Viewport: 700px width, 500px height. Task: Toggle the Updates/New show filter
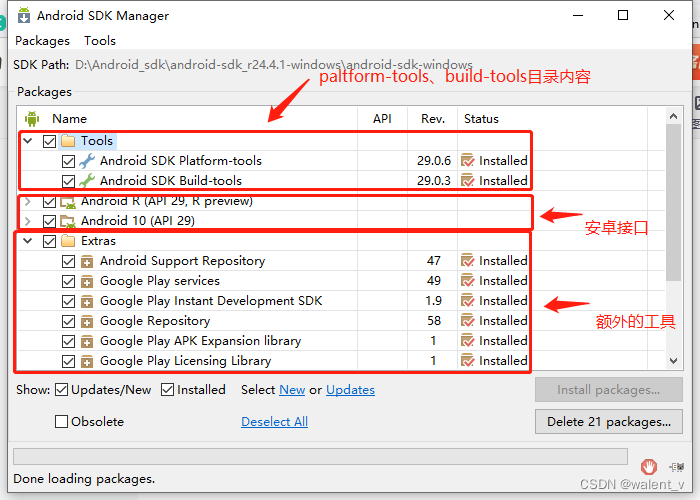pyautogui.click(x=61, y=390)
